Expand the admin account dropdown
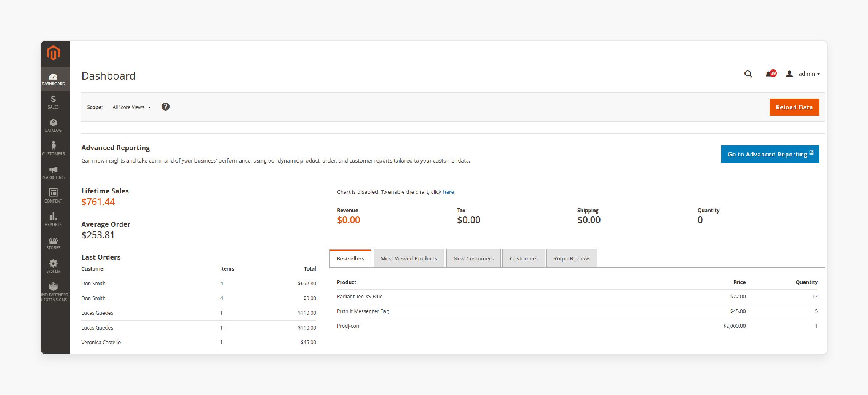The image size is (868, 395). [803, 74]
